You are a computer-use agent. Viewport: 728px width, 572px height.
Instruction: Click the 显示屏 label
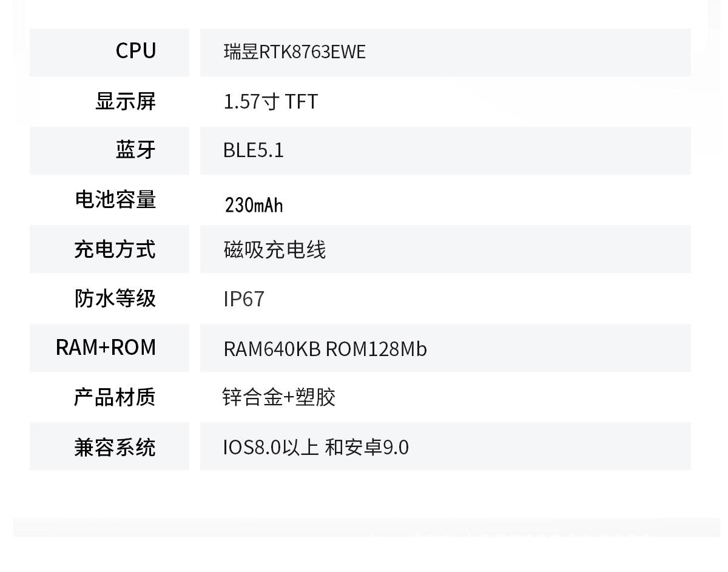pyautogui.click(x=126, y=101)
